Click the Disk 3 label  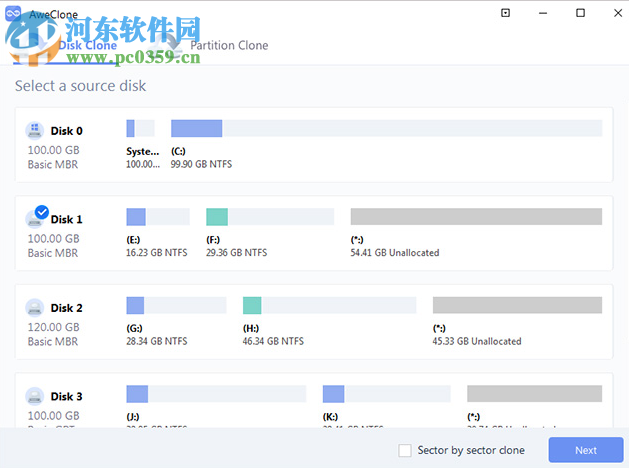coord(67,397)
